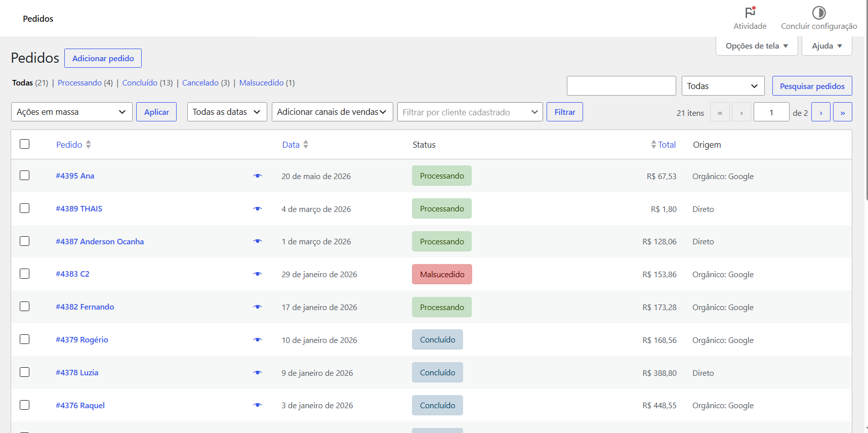Click the Malsucedido status badge of #4383
Viewport: 868px width, 433px height.
click(442, 274)
